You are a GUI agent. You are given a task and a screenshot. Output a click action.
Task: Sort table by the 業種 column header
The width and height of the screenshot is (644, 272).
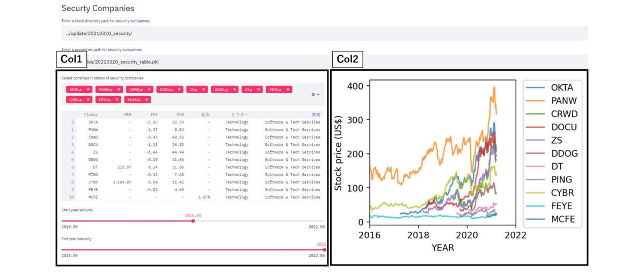pyautogui.click(x=316, y=115)
